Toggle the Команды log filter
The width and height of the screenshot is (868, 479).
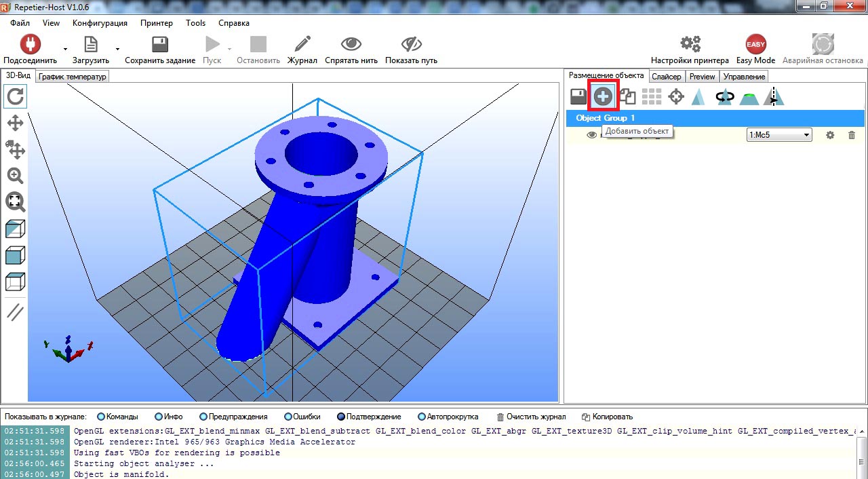[x=118, y=417]
